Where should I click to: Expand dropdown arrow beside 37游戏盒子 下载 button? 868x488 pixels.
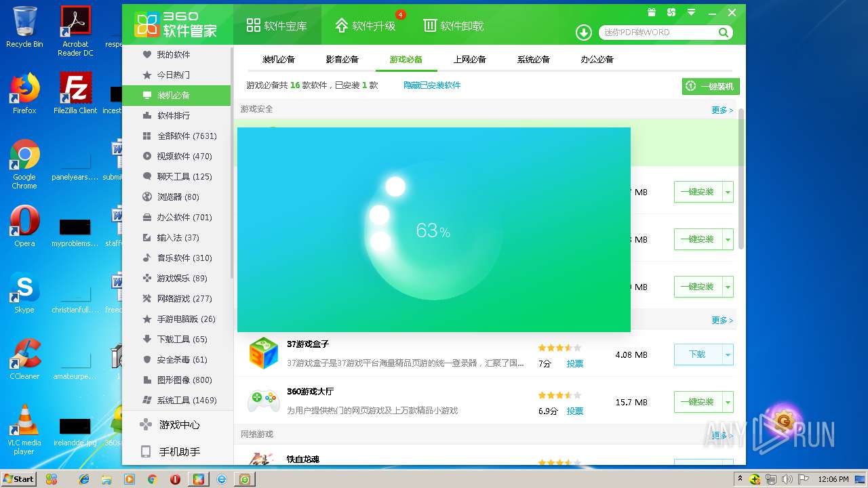728,354
